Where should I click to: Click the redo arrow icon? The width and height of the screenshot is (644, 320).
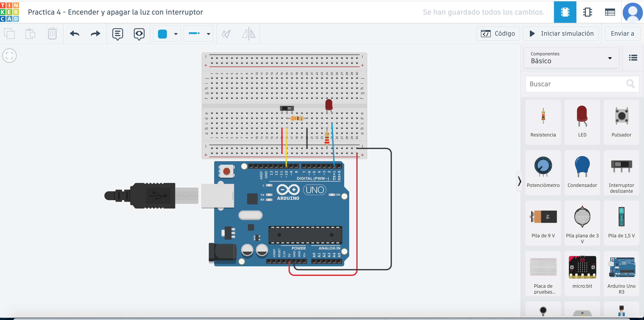[x=95, y=34]
